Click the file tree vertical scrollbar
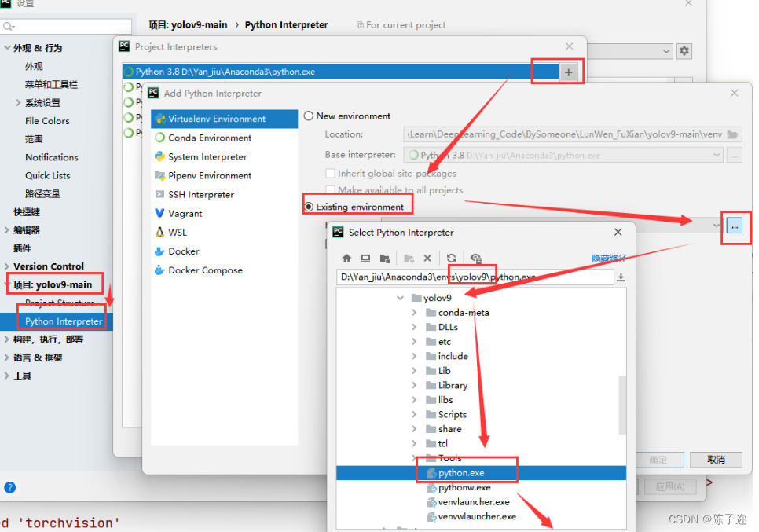This screenshot has width=759, height=532. coord(622,405)
